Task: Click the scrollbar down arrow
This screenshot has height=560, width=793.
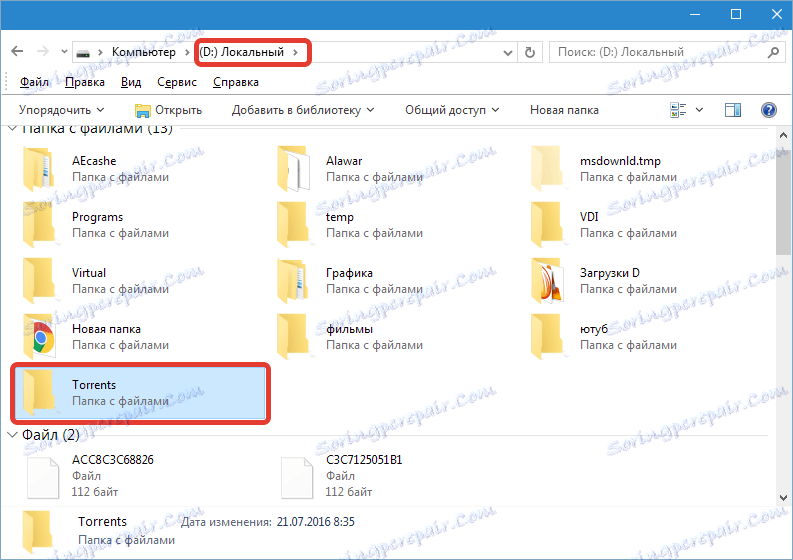Action: pos(783,498)
